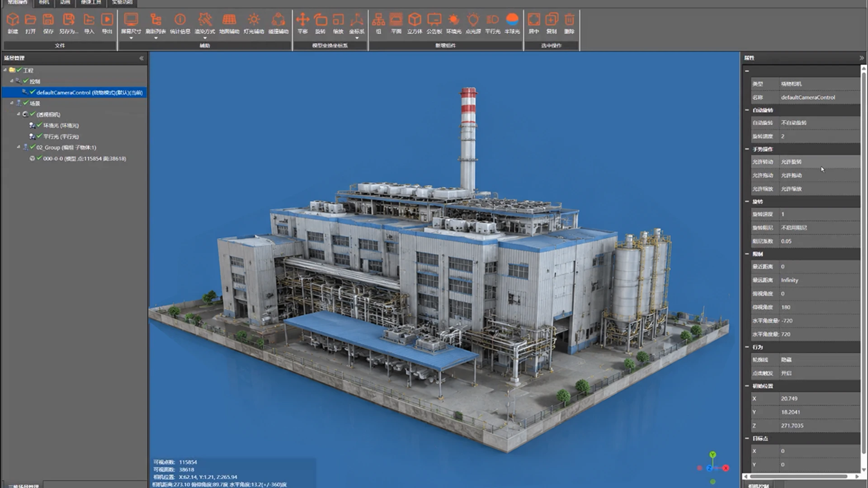Collapse the scene management panel chevron
This screenshot has width=868, height=488.
coord(142,58)
